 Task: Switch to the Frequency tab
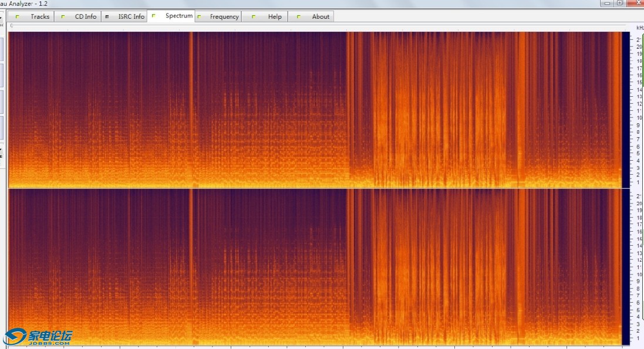(x=224, y=16)
